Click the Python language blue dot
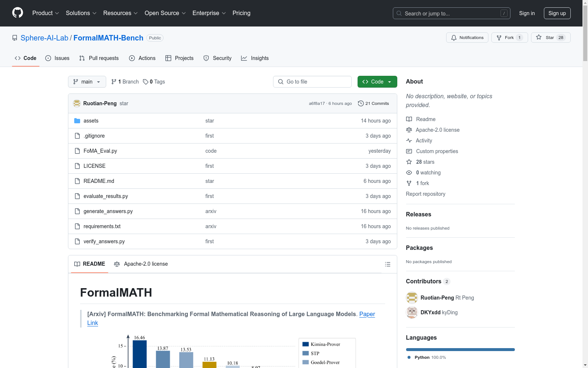Image resolution: width=588 pixels, height=368 pixels. 409,357
